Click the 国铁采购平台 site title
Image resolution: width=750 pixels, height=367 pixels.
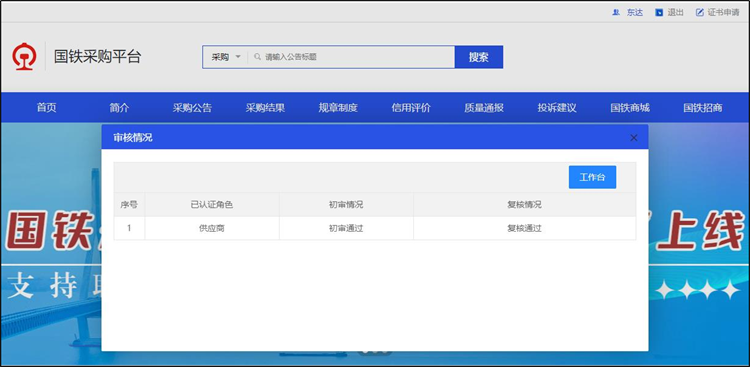click(x=98, y=56)
